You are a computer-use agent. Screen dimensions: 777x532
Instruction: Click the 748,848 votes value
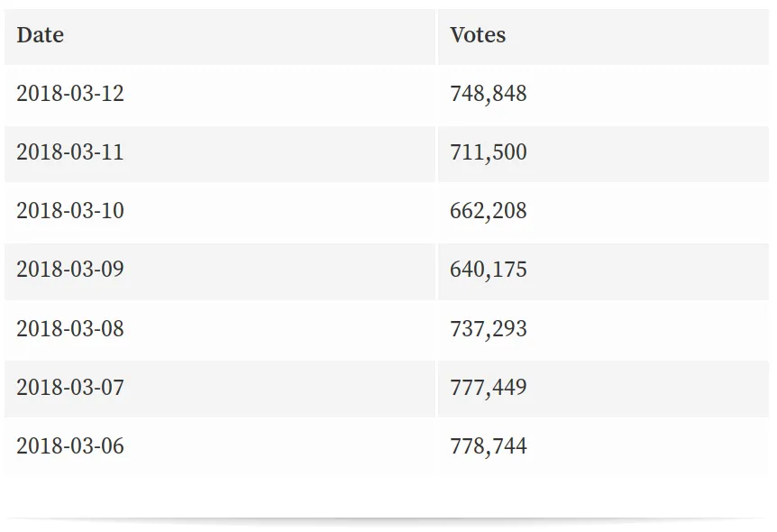click(489, 94)
